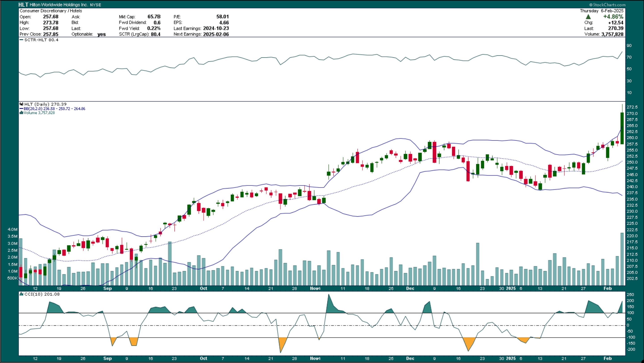Image resolution: width=644 pixels, height=363 pixels.
Task: Click the High value 273.78
Action: [x=51, y=23]
